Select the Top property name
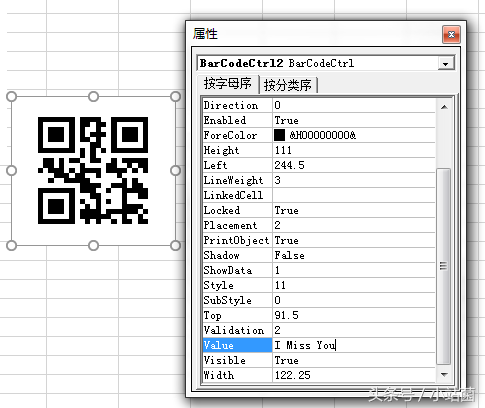 coord(237,315)
